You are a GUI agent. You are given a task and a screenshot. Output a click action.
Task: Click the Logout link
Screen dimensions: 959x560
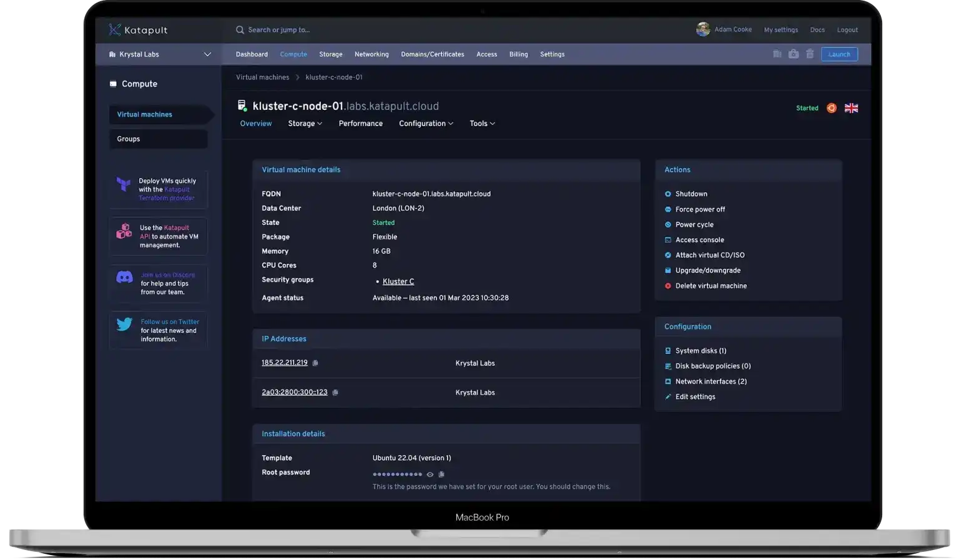pyautogui.click(x=847, y=30)
